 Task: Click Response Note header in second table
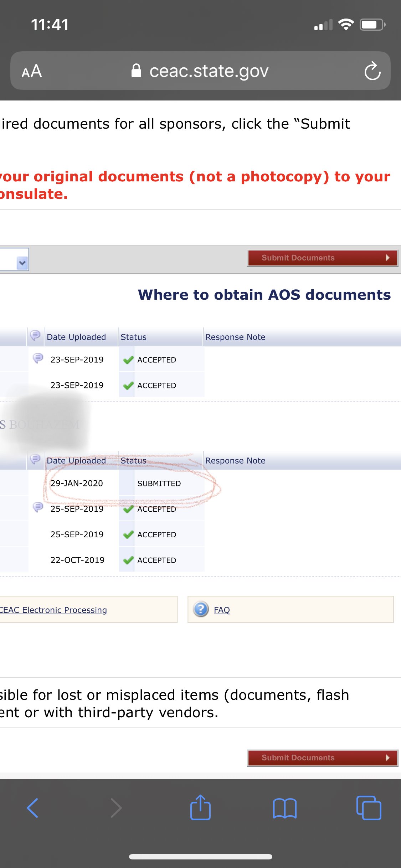tap(235, 461)
